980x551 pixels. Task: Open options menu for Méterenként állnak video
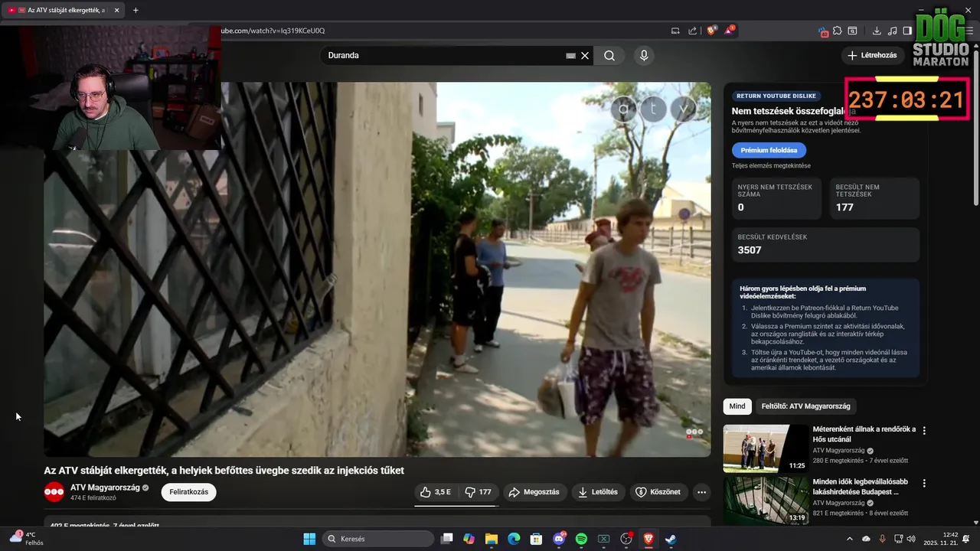[x=924, y=431]
